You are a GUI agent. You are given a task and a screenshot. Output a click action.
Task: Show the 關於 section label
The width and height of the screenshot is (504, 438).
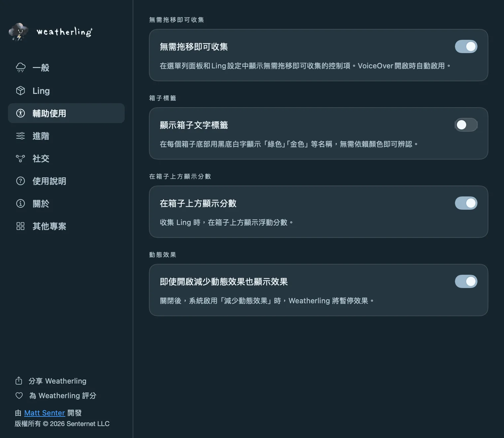point(41,203)
